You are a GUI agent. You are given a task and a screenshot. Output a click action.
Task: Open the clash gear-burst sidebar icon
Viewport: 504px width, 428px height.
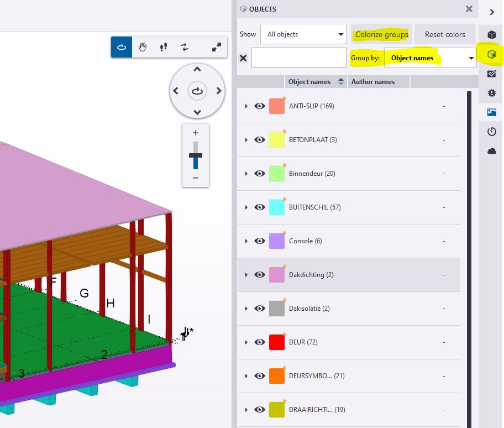[x=491, y=93]
